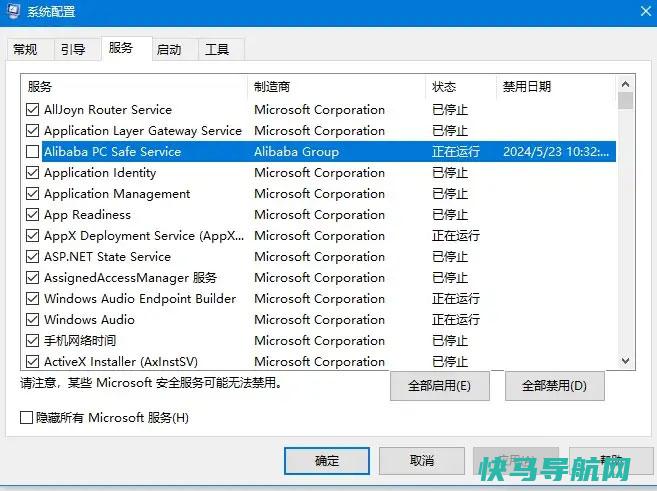The width and height of the screenshot is (657, 491).
Task: Select the Alibaba PC Safe Service name
Action: pos(112,152)
